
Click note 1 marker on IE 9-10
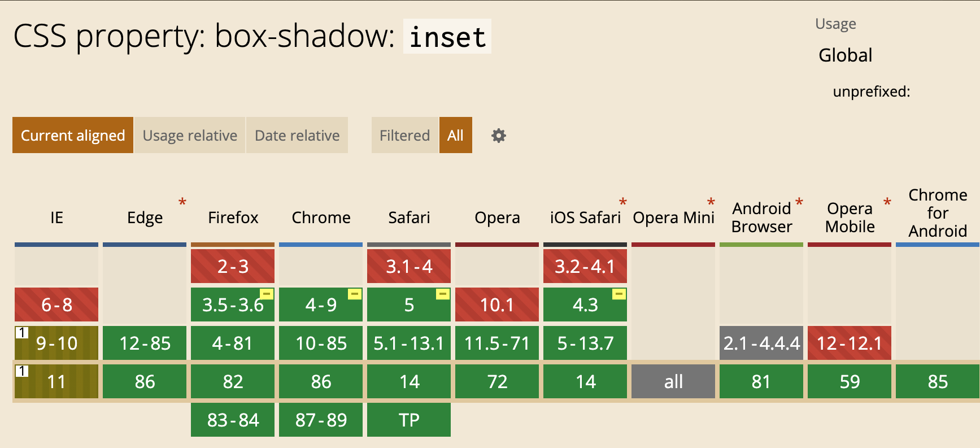[21, 332]
